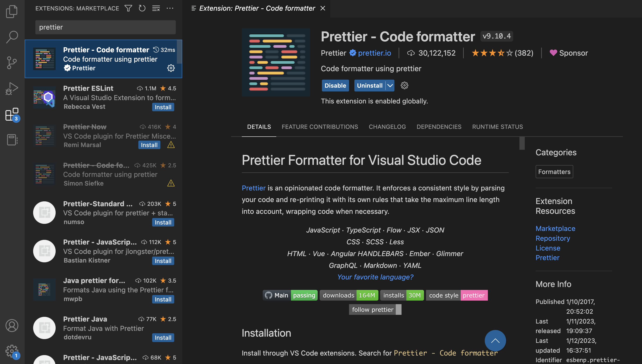
Task: Click the gear on Prettier list item
Action: 171,68
